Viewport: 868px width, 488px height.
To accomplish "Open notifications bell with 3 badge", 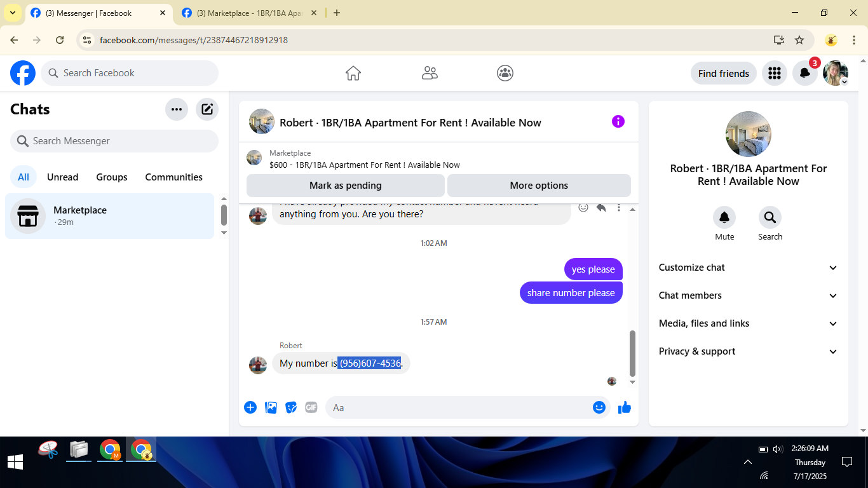I will tap(804, 73).
